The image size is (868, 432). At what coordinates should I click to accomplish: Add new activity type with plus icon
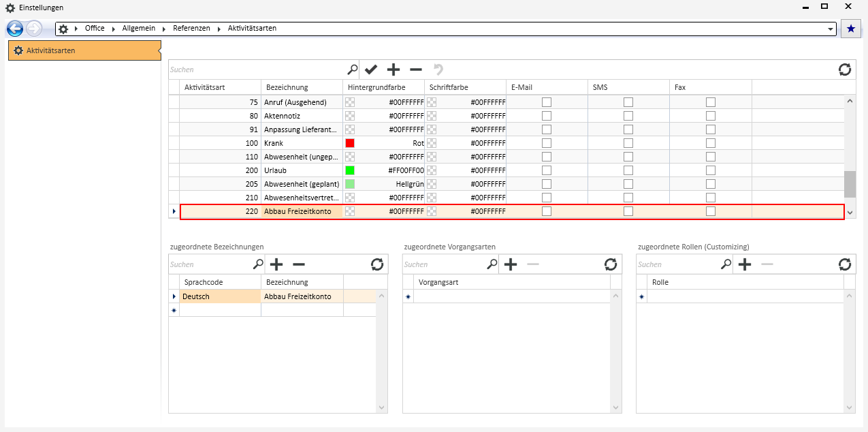pos(393,70)
